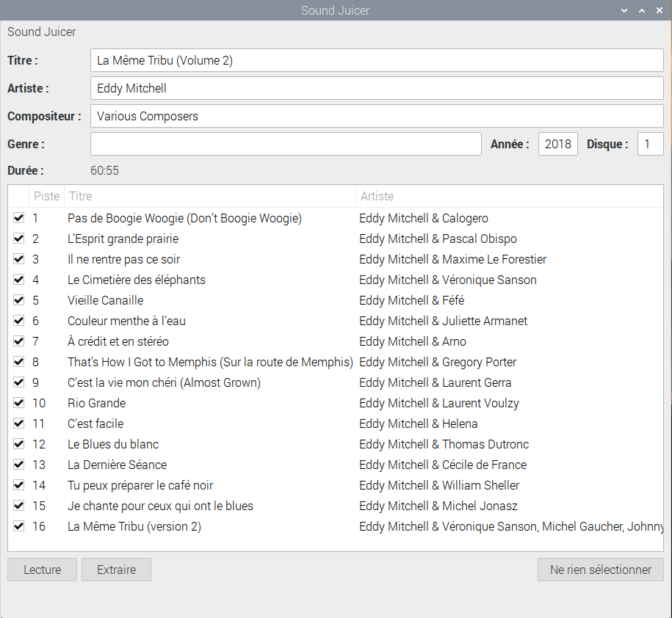Select title That's How I Got to Memphis
Image resolution: width=672 pixels, height=618 pixels.
coord(211,362)
